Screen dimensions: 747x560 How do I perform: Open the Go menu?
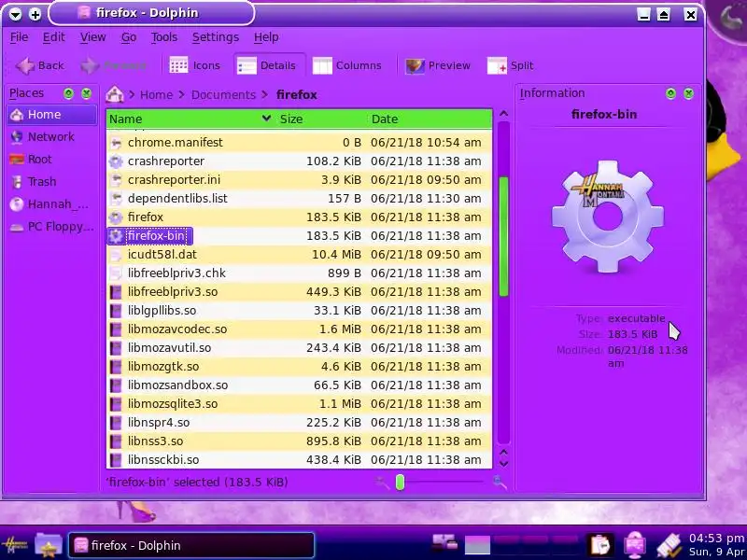[x=129, y=37]
